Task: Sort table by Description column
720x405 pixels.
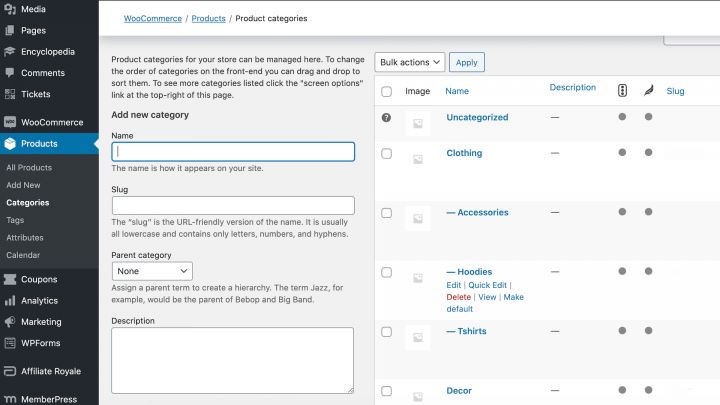Action: click(x=573, y=87)
